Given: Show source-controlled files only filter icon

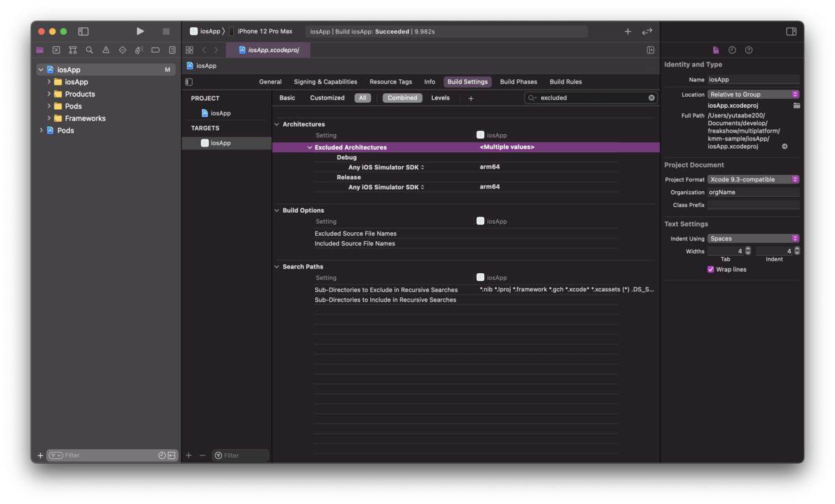Looking at the screenshot, I should click(x=171, y=455).
